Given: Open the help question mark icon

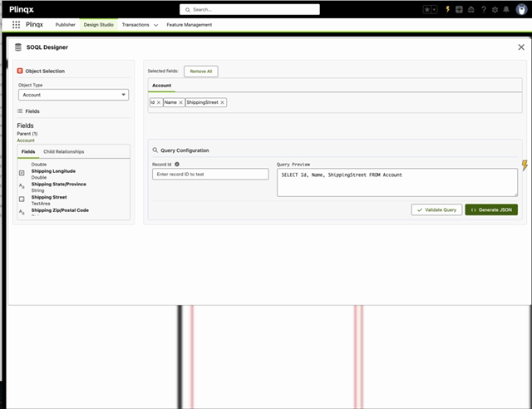Looking at the screenshot, I should point(484,9).
